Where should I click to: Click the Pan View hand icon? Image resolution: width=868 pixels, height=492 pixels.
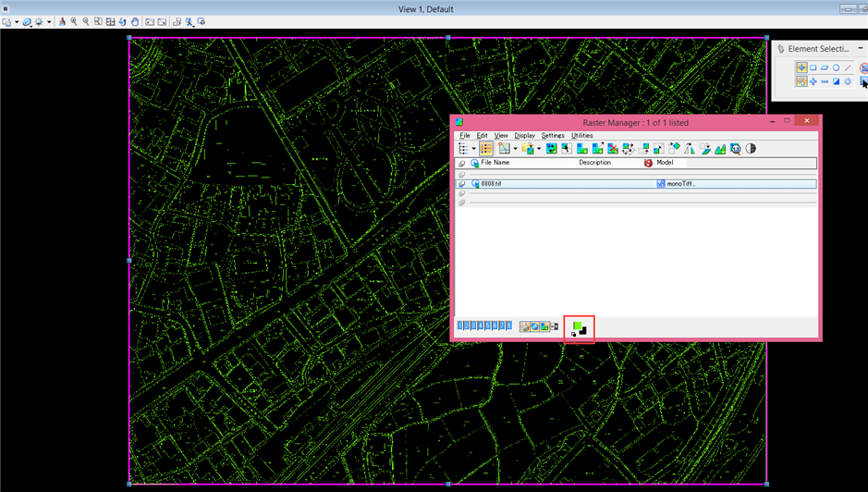(135, 21)
